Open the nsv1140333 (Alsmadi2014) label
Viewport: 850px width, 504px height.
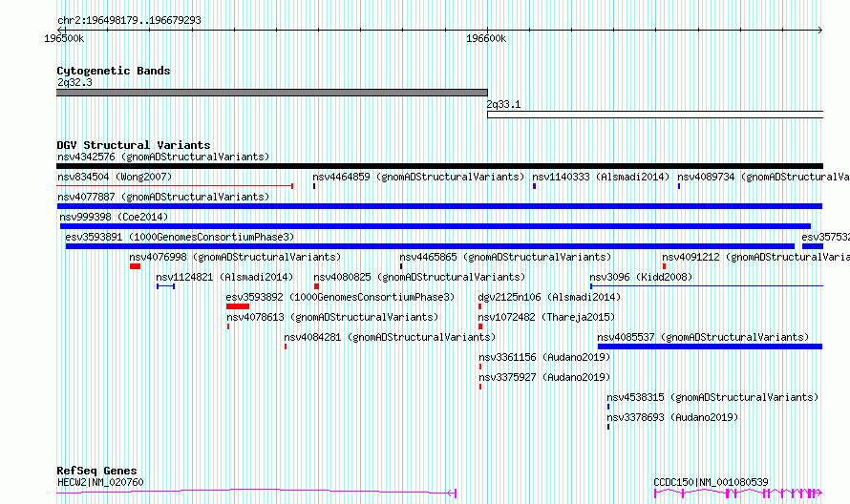point(601,177)
